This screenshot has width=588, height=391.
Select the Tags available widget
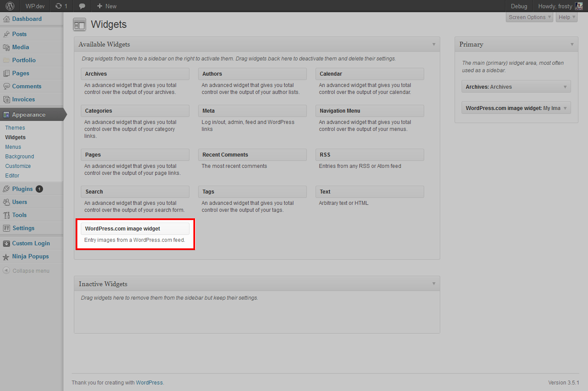252,192
